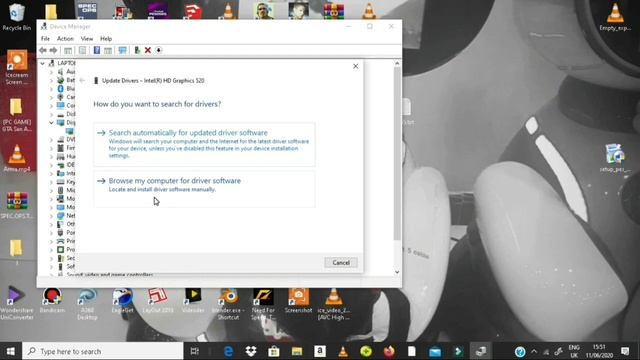This screenshot has width=640, height=360.
Task: Open the Videoder desktop icon
Action: coord(193,300)
